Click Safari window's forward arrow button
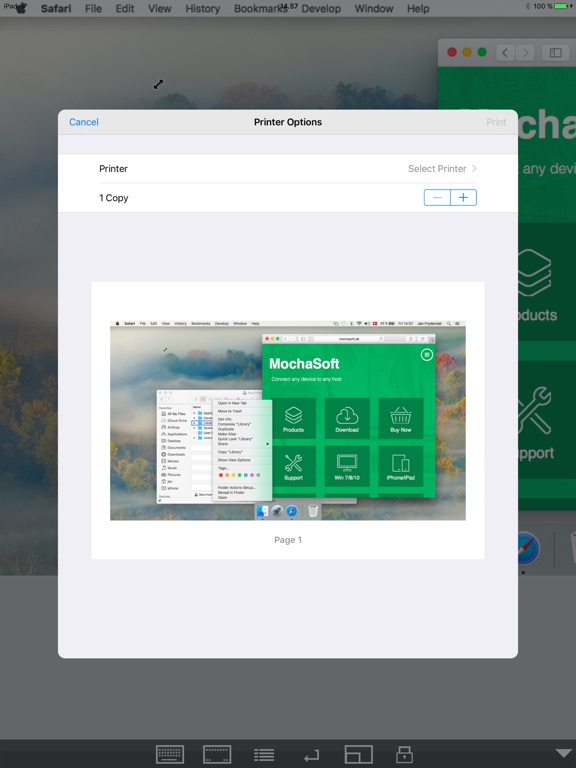Viewport: 576px width, 768px height. click(x=525, y=52)
